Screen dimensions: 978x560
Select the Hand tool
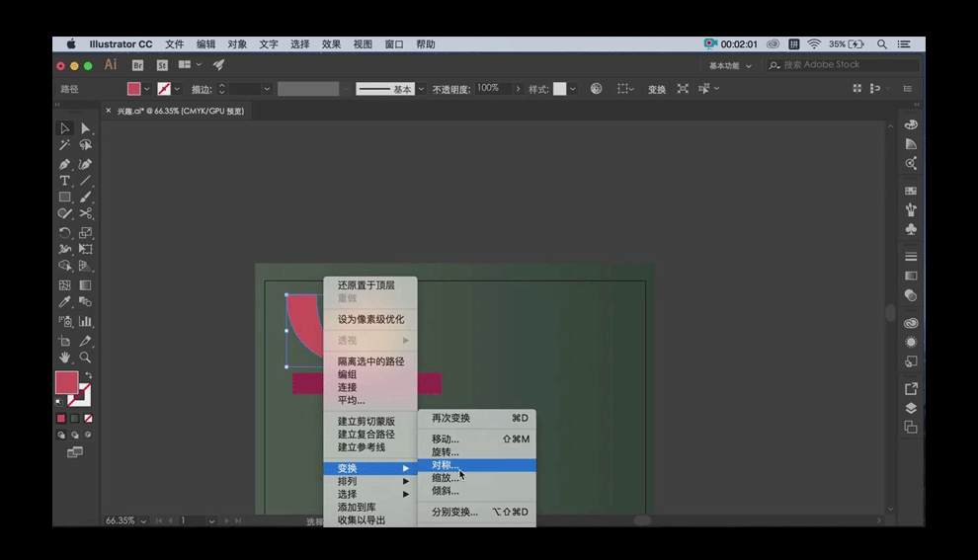click(x=64, y=358)
